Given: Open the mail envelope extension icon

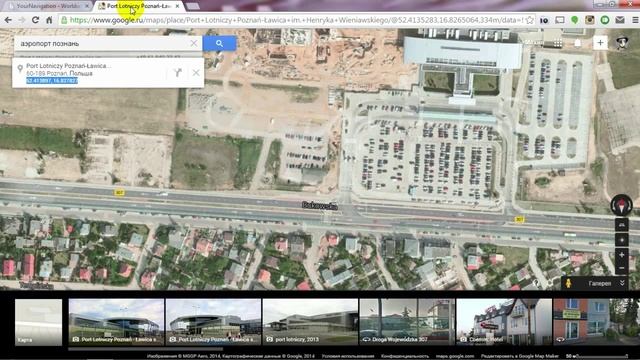Looking at the screenshot, I should click(x=620, y=20).
